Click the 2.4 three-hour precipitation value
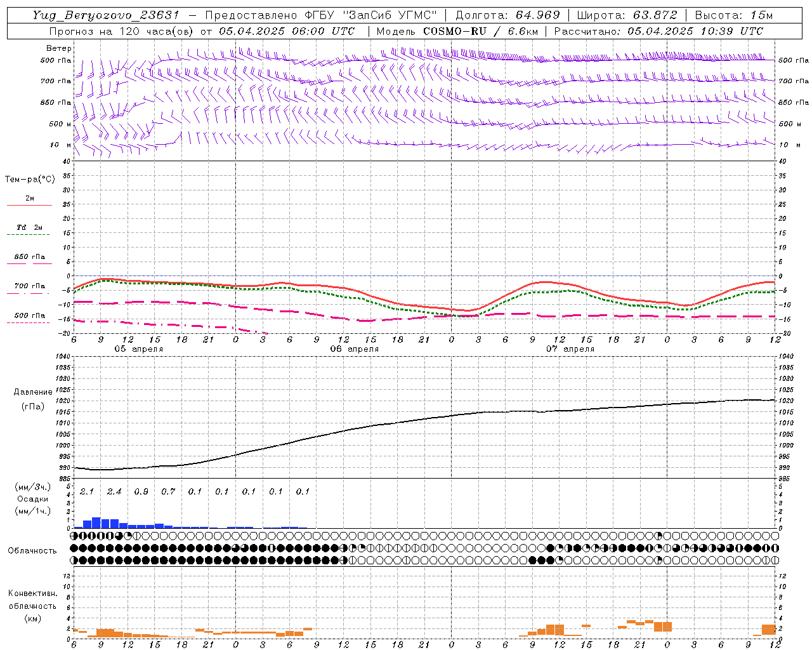The width and height of the screenshot is (812, 650). (x=114, y=491)
